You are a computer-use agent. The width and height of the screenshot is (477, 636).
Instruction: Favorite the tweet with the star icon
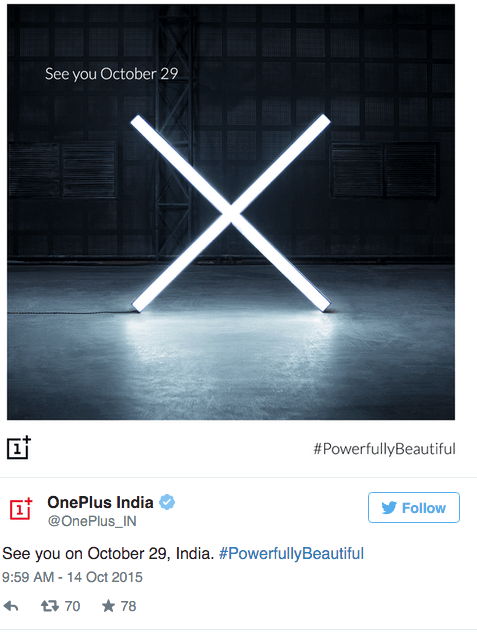pos(108,606)
